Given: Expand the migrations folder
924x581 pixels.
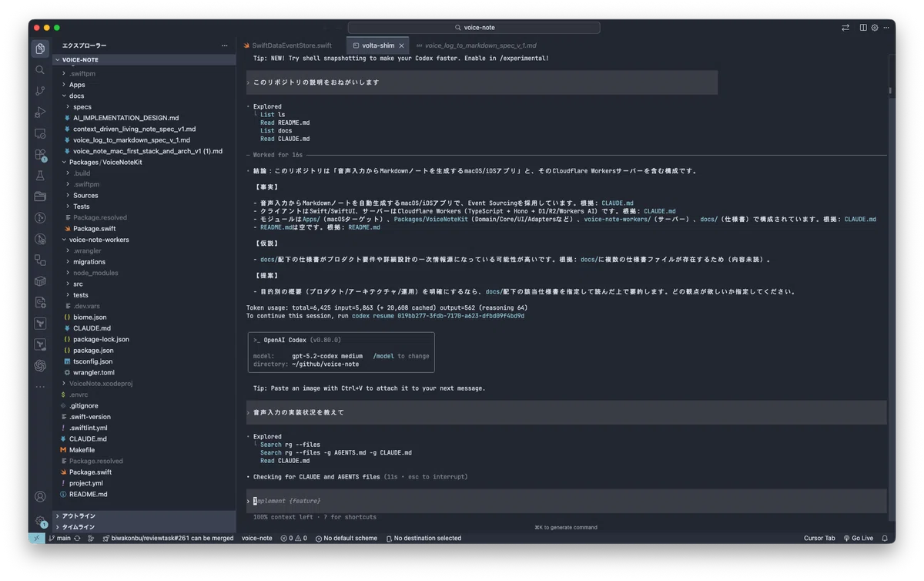Looking at the screenshot, I should (x=145, y=261).
